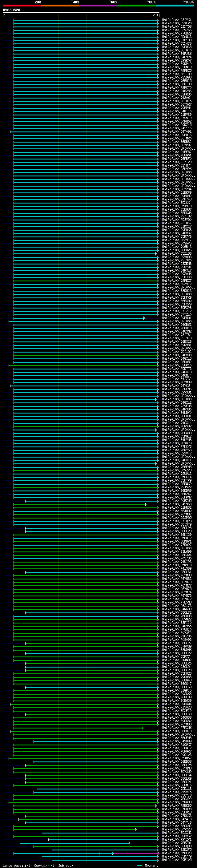
Task: Click the UniRef100_Q0V228 alignment arrowhead
Action: [136, 829]
